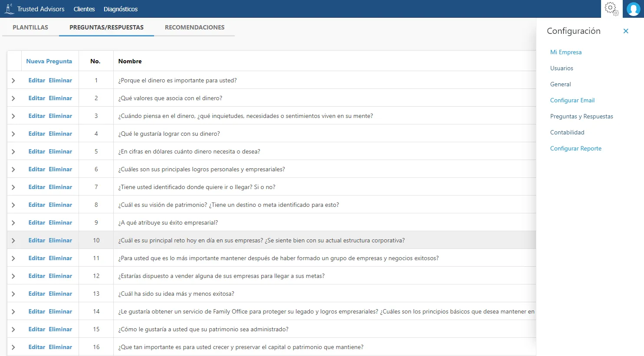Viewport: 644px width, 356px height.
Task: Switch to the RECOMENDACIONES tab
Action: pos(194,27)
